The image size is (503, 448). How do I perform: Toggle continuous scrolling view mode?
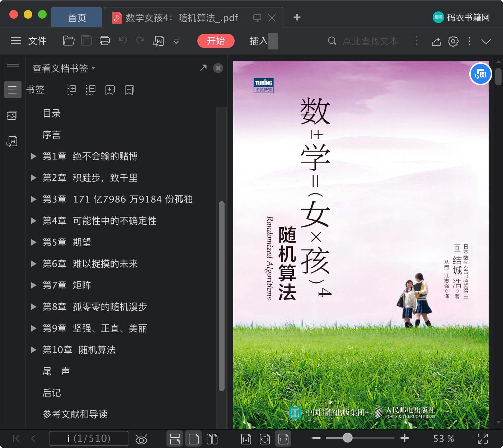pos(175,439)
